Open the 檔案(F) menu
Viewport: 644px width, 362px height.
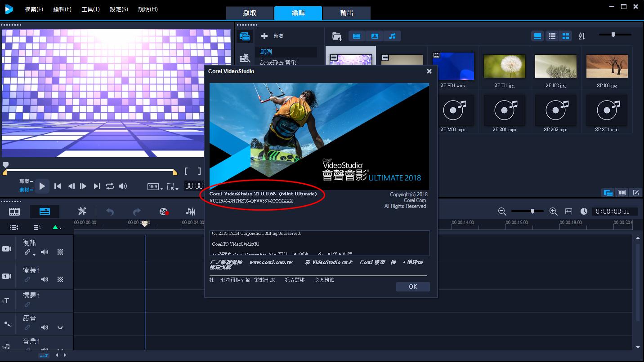tap(34, 9)
